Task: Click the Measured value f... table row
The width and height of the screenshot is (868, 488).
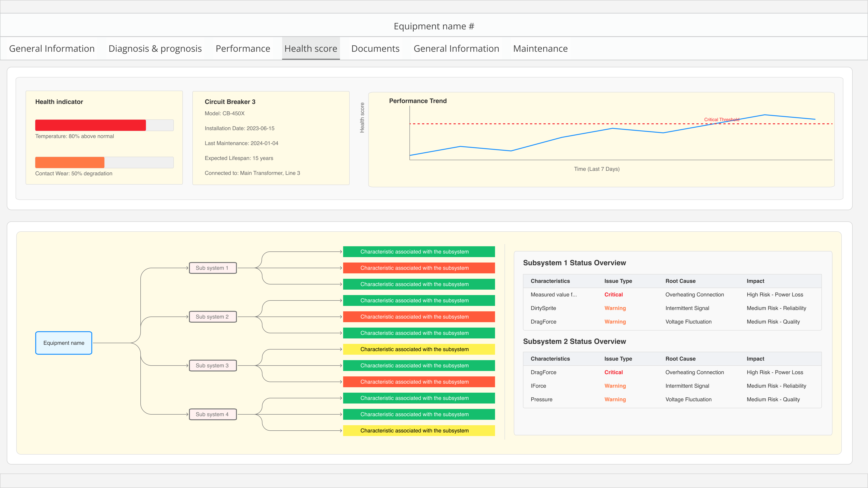Action: (553, 294)
